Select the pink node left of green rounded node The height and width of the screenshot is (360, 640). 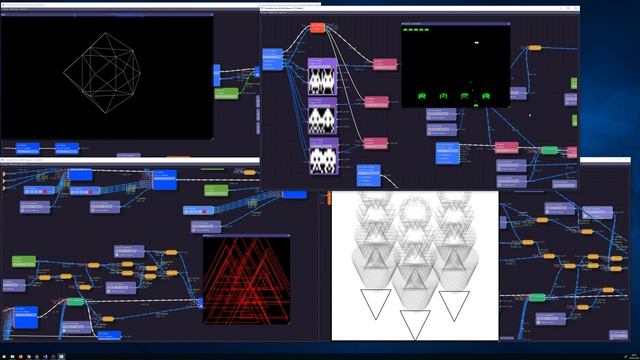(x=507, y=147)
